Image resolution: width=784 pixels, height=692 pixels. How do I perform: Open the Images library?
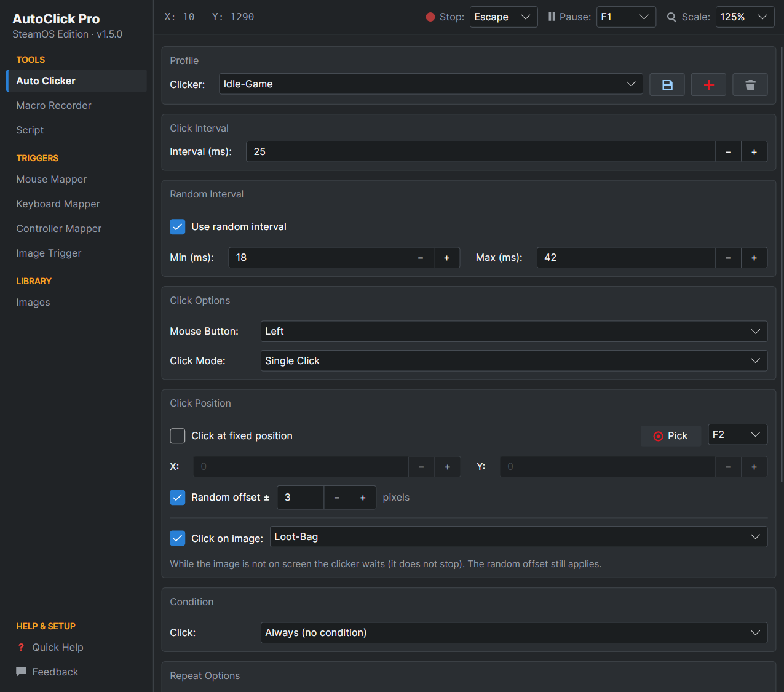pos(76,303)
